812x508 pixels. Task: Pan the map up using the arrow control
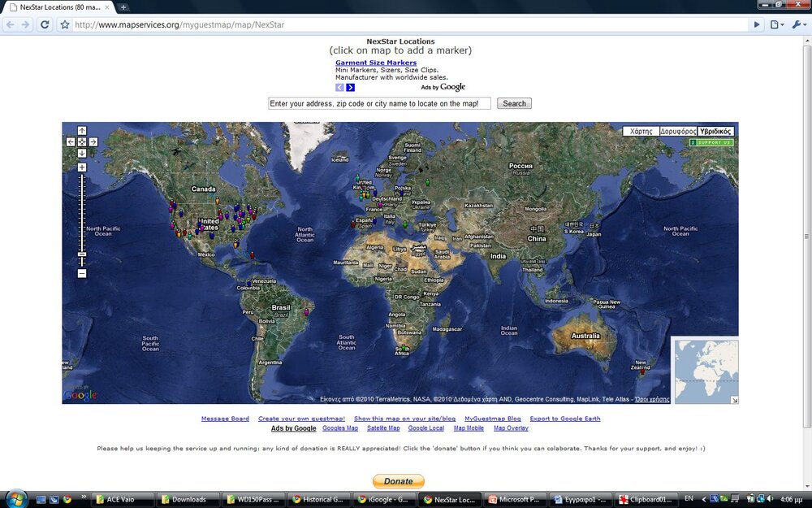click(x=82, y=130)
